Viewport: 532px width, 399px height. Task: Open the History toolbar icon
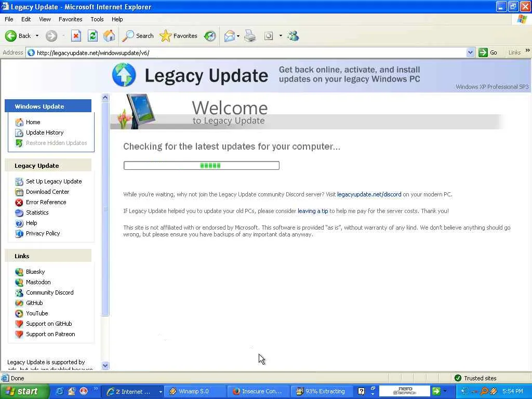coord(210,36)
